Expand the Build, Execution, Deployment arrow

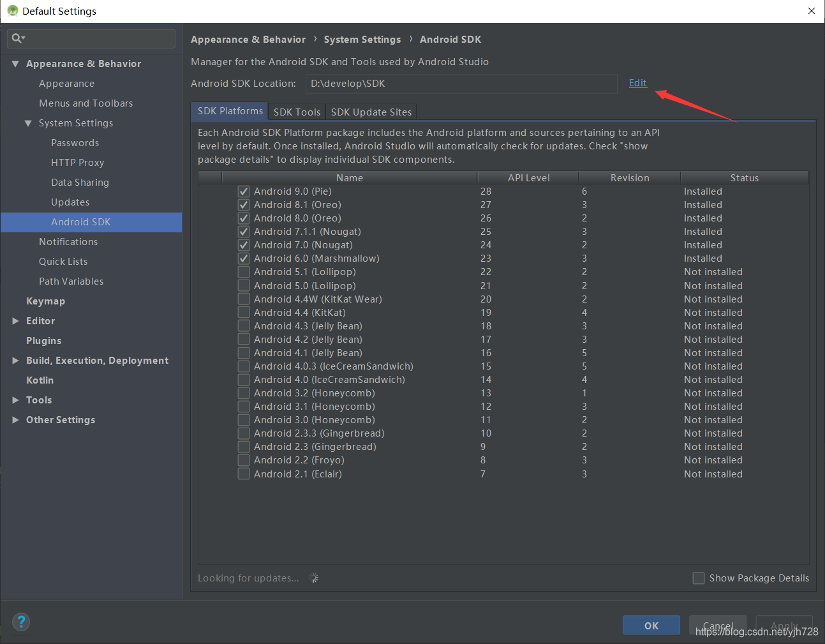(15, 361)
